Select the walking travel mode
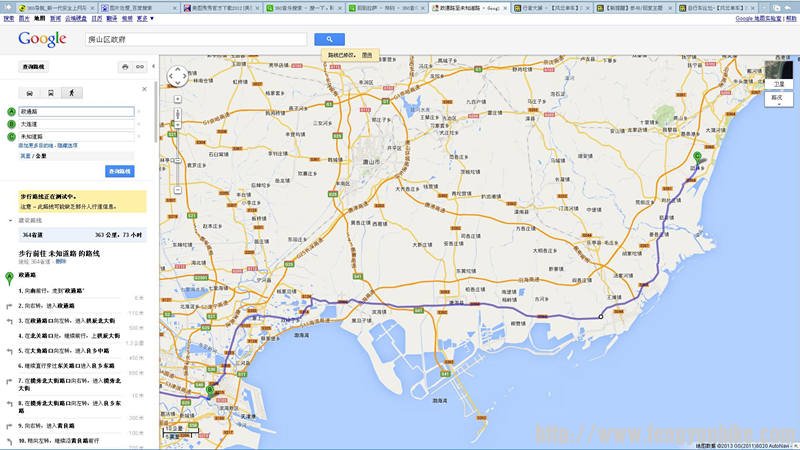Screen dimensions: 800x450 click(70, 92)
